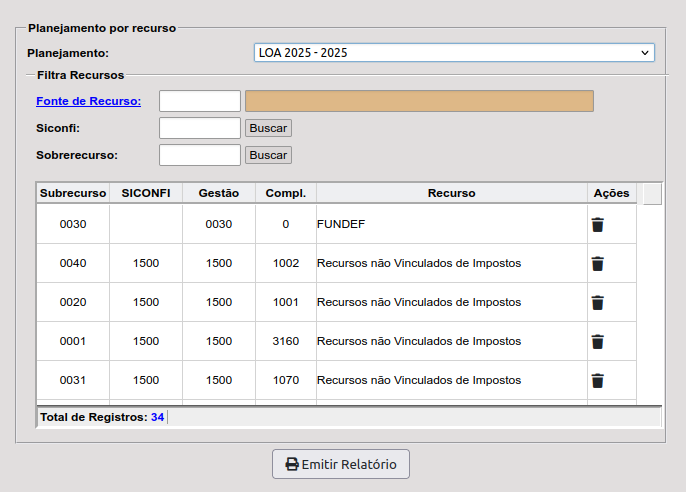This screenshot has width=686, height=492.
Task: Click Buscar button next to Siconfi
Action: pyautogui.click(x=268, y=128)
